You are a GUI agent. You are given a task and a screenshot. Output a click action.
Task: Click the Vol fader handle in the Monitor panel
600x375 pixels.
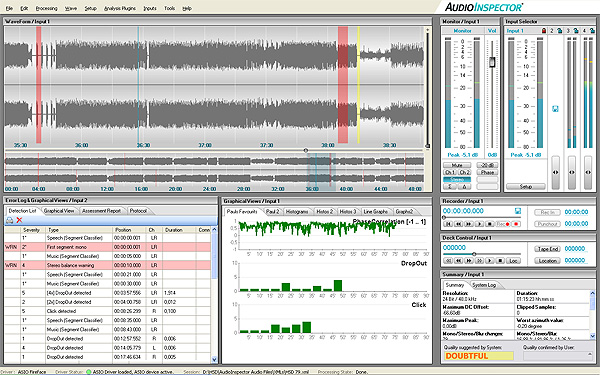click(x=492, y=62)
